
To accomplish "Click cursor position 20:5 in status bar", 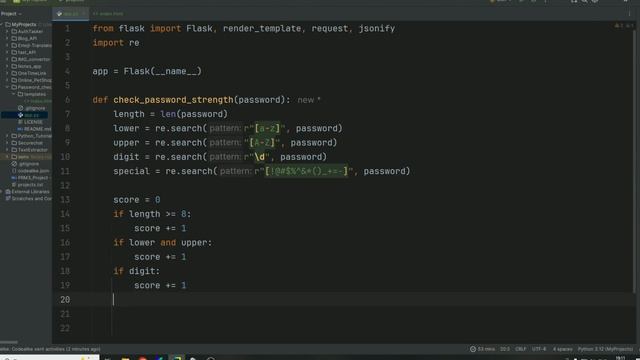I will click(x=505, y=349).
